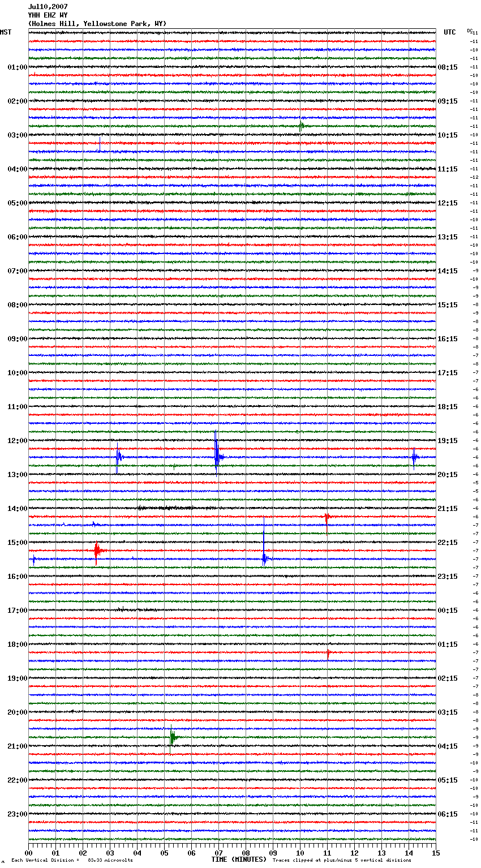The width and height of the screenshot is (481, 868).
Task: Select the 12:00 MST time label
Action: (x=17, y=441)
